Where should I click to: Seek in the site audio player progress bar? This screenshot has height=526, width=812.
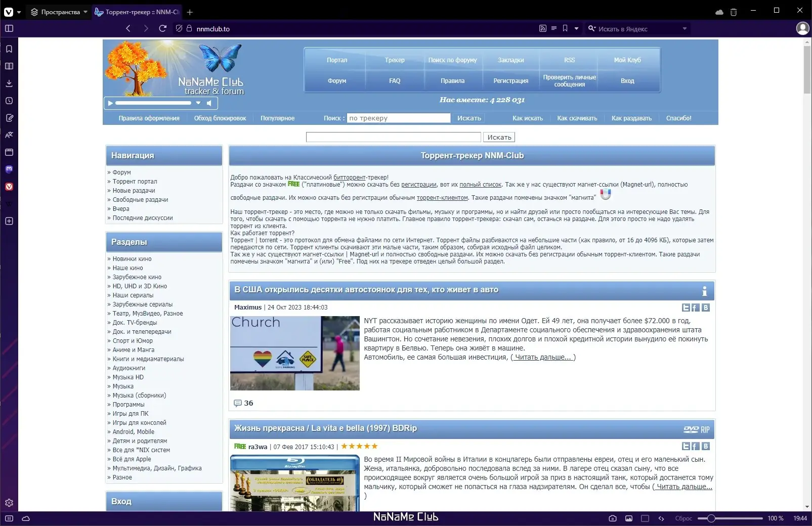click(153, 103)
